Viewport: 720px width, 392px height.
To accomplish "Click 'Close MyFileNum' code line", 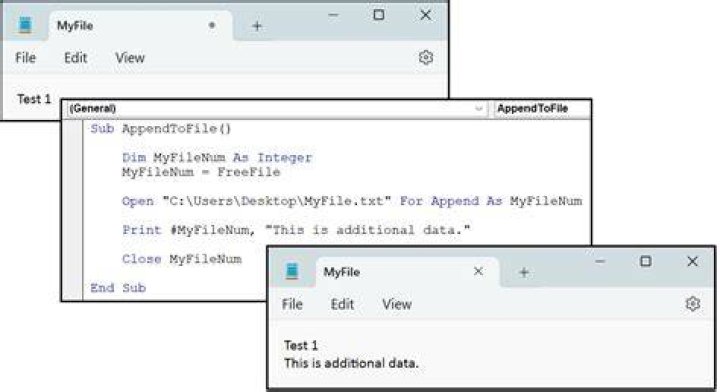I will (x=182, y=259).
